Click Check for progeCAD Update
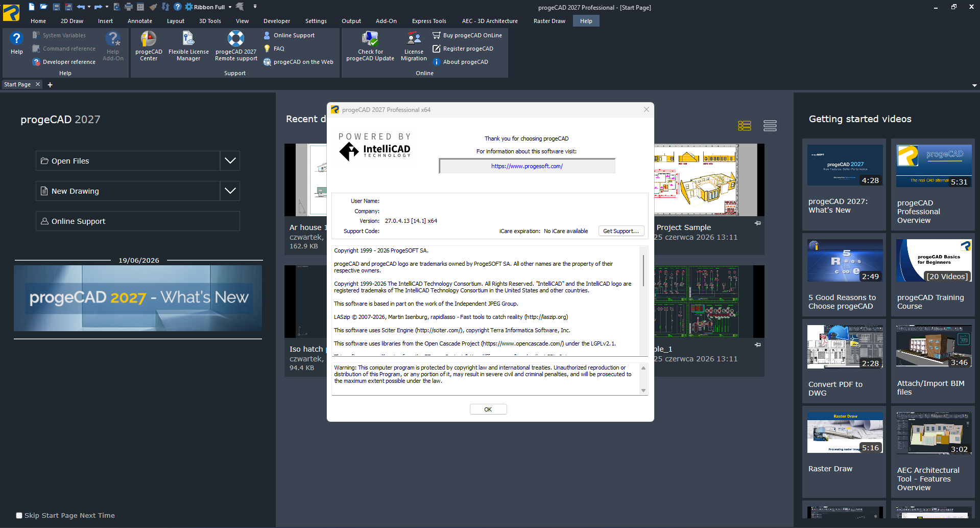980x528 pixels. 370,46
